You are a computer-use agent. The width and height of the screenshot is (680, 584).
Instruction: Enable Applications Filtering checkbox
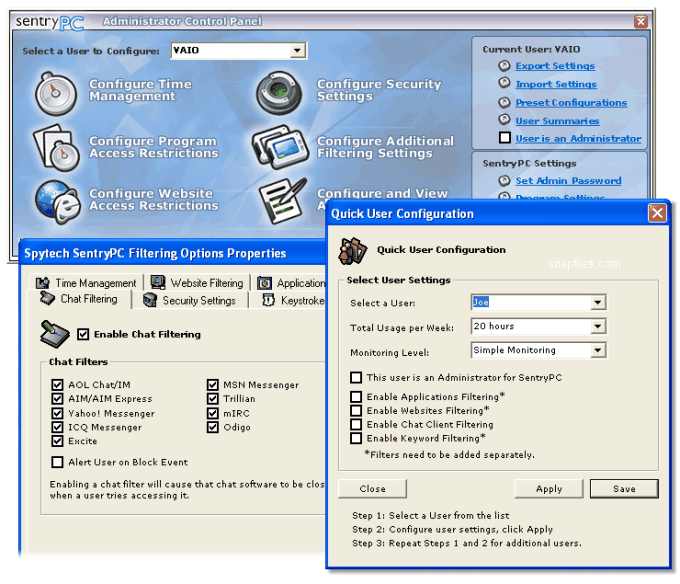point(356,397)
